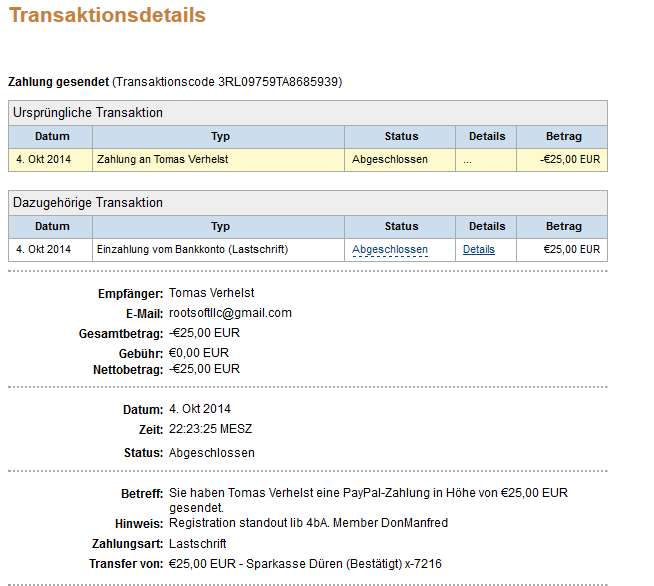Click the -€25,00 EUR amount in original transaction

click(x=571, y=159)
